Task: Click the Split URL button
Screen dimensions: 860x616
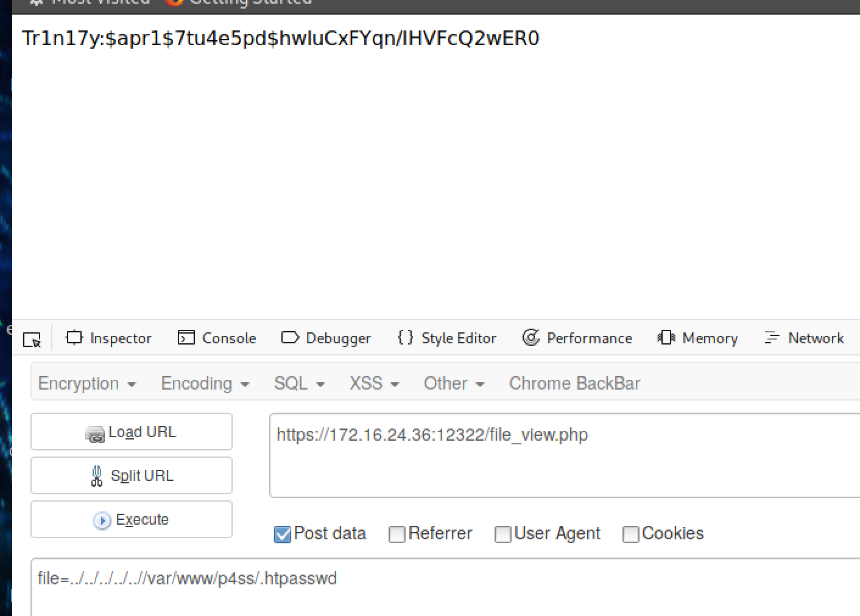Action: click(132, 476)
